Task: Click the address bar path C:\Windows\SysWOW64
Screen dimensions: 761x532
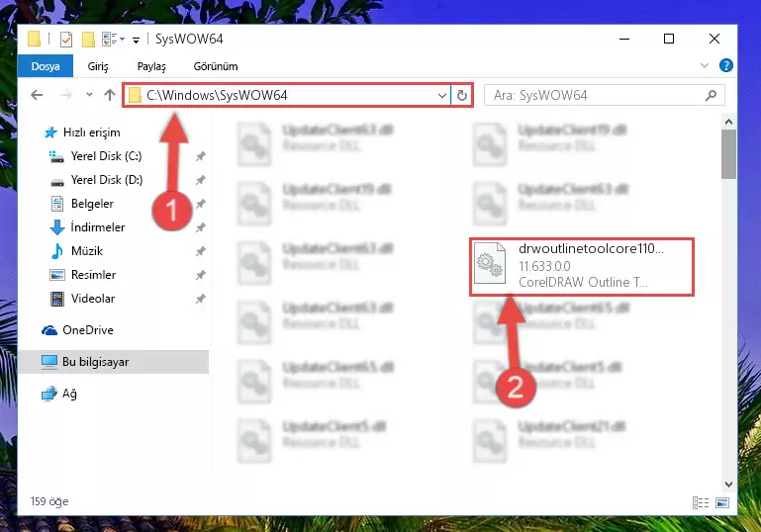Action: (x=217, y=95)
